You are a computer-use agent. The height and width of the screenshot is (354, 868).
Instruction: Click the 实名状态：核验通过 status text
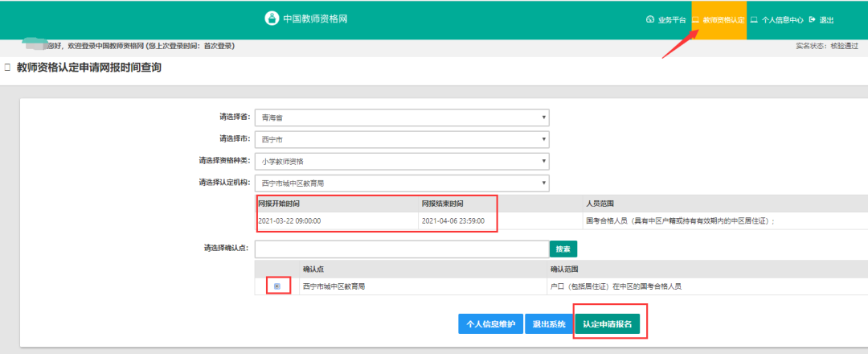click(x=827, y=46)
